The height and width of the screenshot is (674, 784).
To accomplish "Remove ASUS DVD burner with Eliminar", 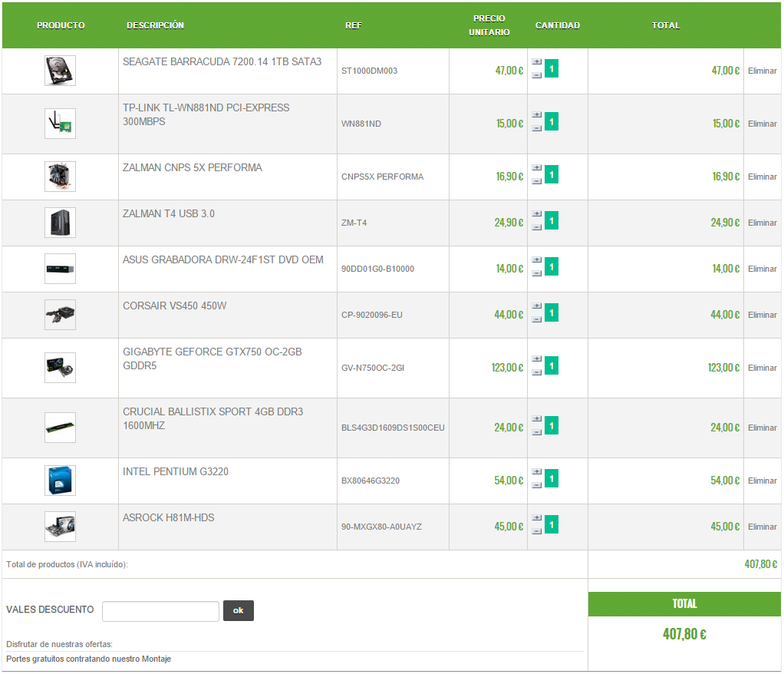I will pyautogui.click(x=762, y=269).
